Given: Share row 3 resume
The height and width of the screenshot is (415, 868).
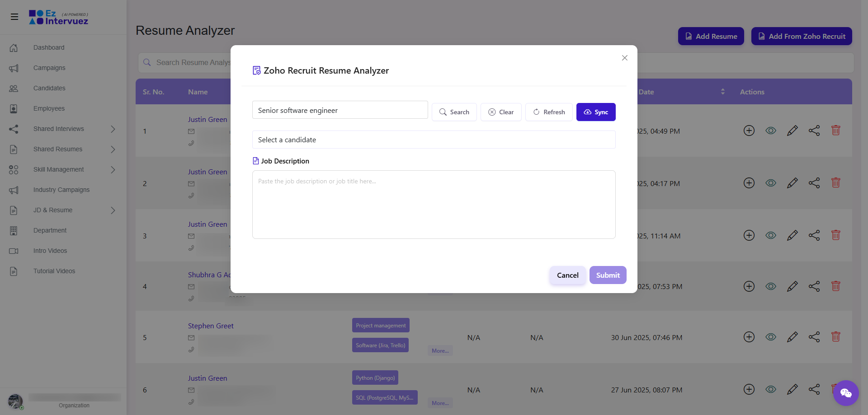Looking at the screenshot, I should (x=814, y=236).
